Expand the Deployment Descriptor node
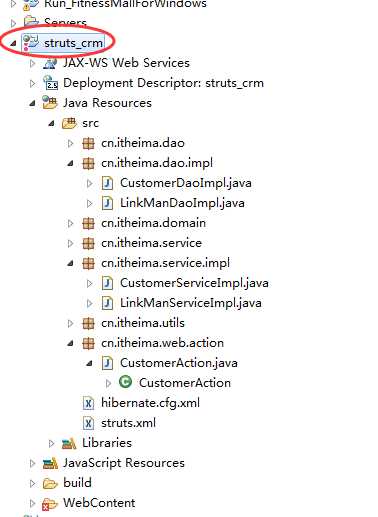The image size is (378, 517). (x=32, y=83)
